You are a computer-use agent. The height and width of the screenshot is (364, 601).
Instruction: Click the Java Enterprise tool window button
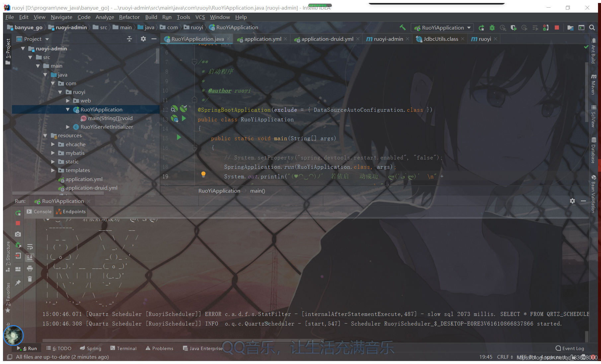tap(203, 348)
